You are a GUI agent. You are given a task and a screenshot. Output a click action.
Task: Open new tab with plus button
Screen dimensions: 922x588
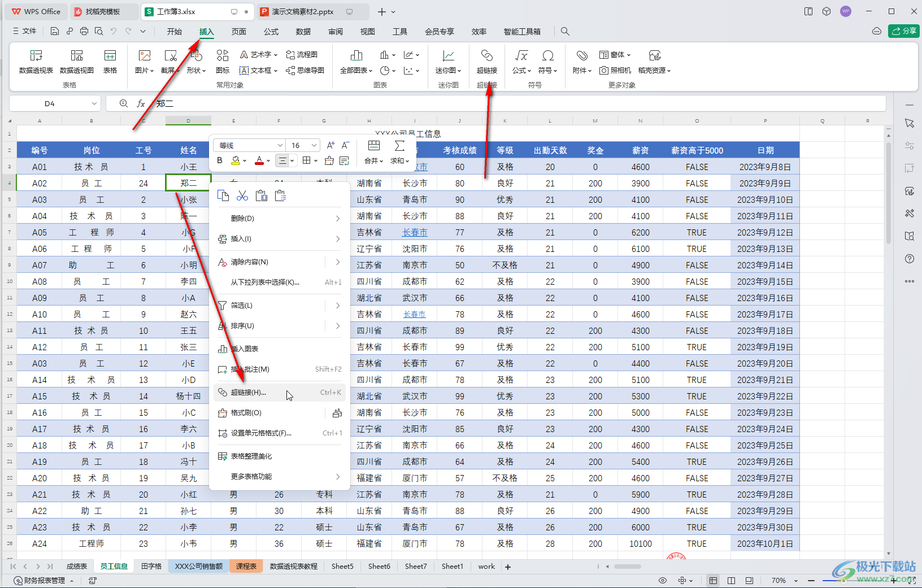(x=382, y=11)
